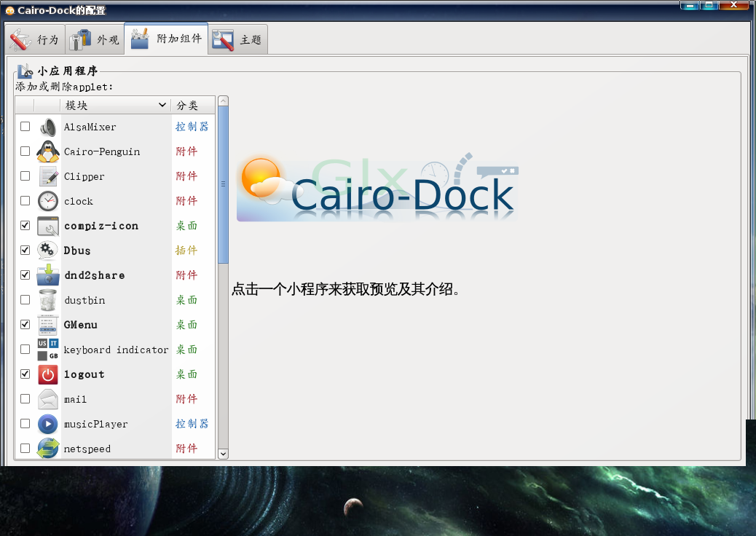This screenshot has width=756, height=536.
Task: Select the dustbin row text
Action: pyautogui.click(x=85, y=301)
